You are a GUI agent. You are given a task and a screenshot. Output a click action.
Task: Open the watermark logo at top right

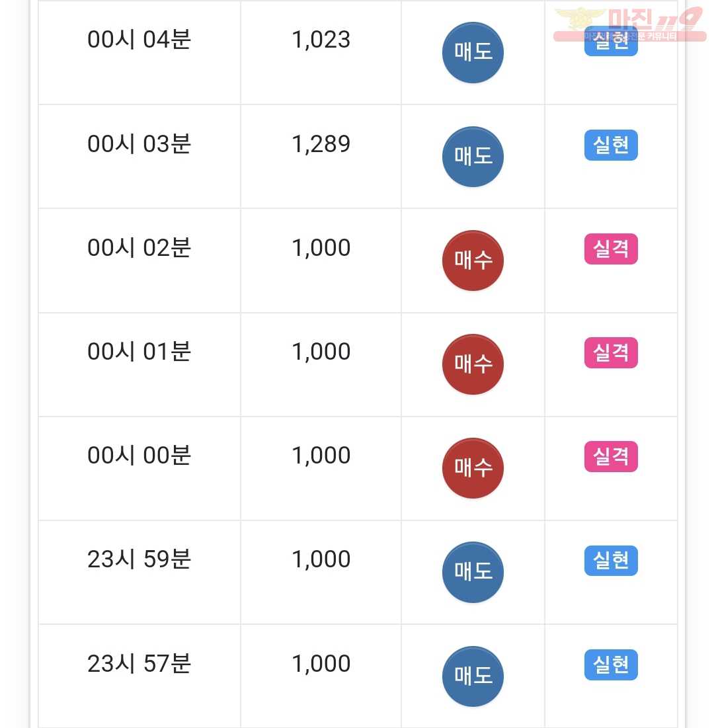tap(630, 24)
